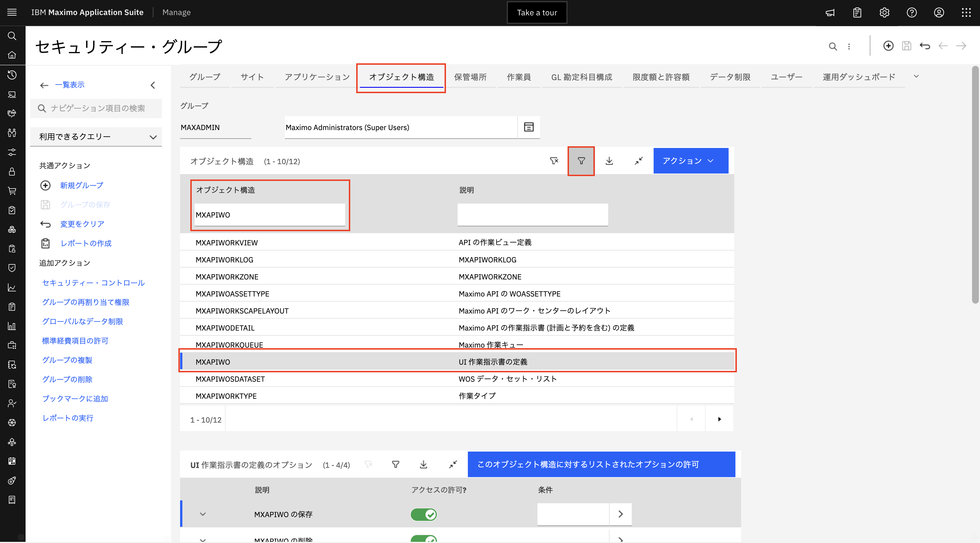The height and width of the screenshot is (543, 980).
Task: Click the new record plus icon in the top toolbar
Action: coord(888,46)
